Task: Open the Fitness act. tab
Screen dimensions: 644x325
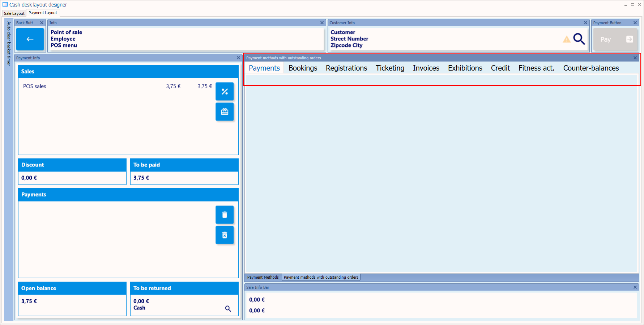Action: (x=536, y=68)
